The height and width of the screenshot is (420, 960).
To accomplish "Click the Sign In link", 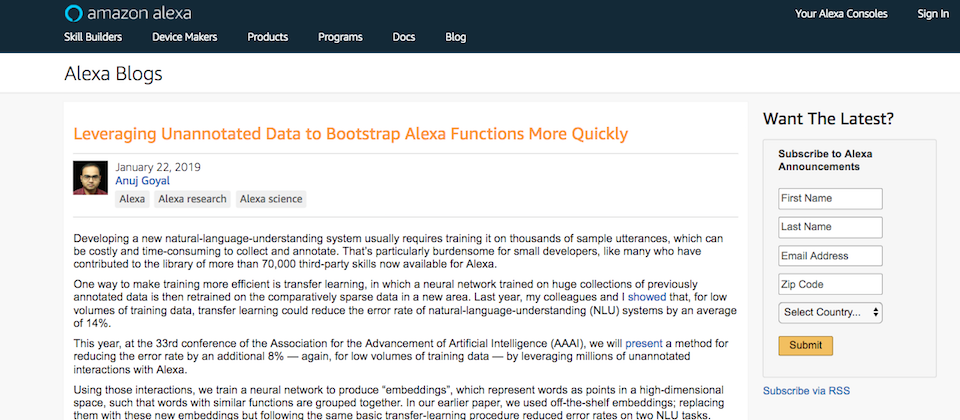I will [x=933, y=13].
